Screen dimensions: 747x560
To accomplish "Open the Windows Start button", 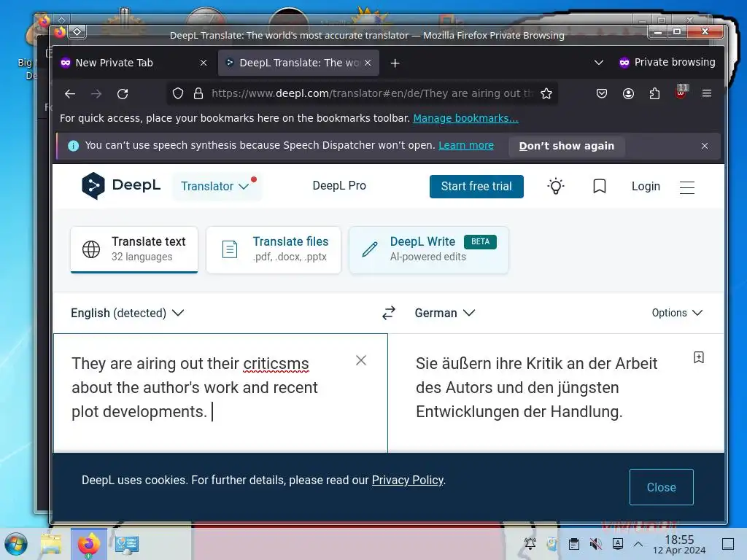I will (16, 544).
